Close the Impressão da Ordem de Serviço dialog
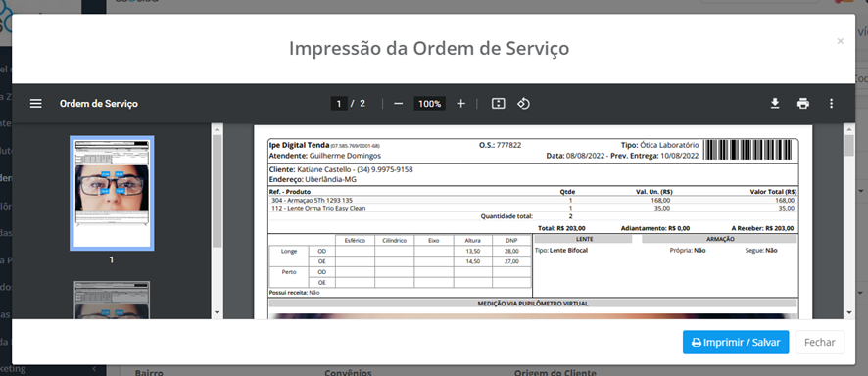This screenshot has height=376, width=868. point(841,41)
